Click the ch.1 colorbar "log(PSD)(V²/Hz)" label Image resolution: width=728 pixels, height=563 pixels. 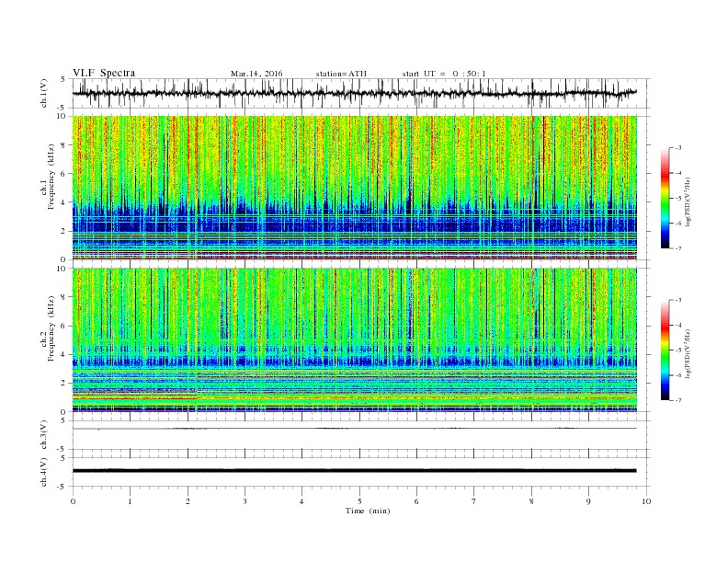pyautogui.click(x=688, y=202)
